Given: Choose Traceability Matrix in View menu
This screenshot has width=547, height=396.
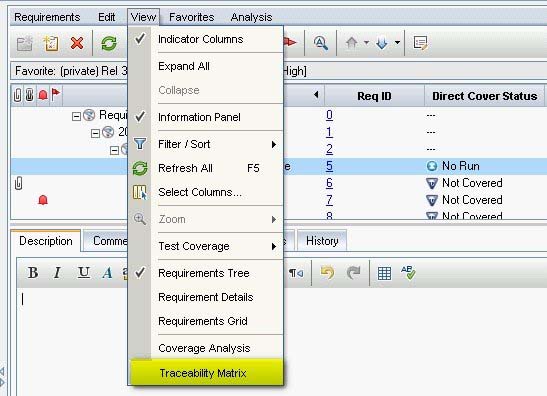Looking at the screenshot, I should tap(207, 373).
